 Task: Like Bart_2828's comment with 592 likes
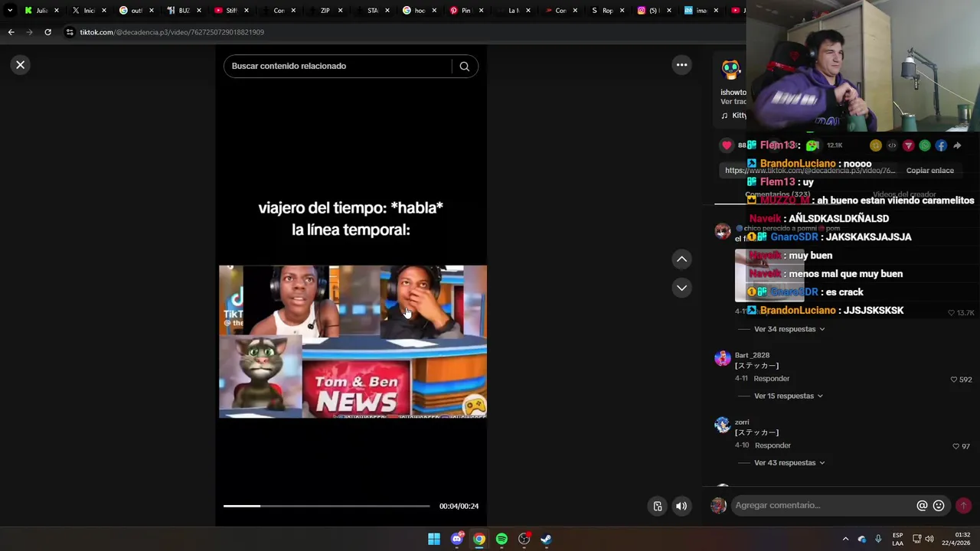click(961, 380)
